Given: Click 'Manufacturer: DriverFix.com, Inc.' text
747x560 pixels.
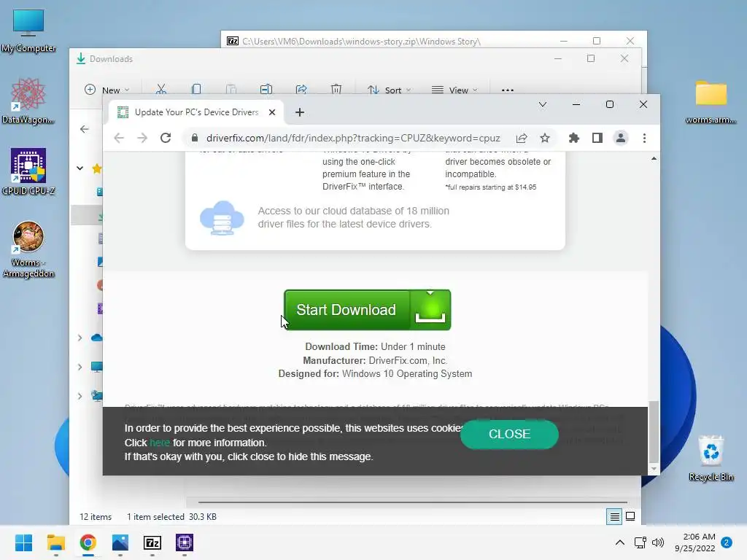Looking at the screenshot, I should click(x=375, y=360).
